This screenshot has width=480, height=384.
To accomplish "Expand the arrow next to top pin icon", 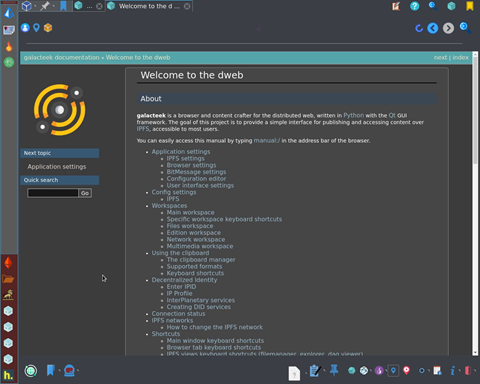I will tap(54, 6).
